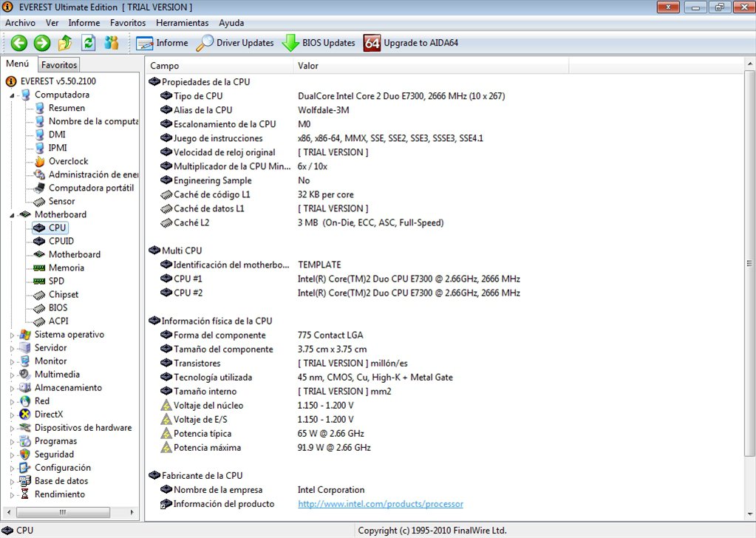Select Rendimiento in the tree
The width and height of the screenshot is (756, 538).
[x=60, y=494]
